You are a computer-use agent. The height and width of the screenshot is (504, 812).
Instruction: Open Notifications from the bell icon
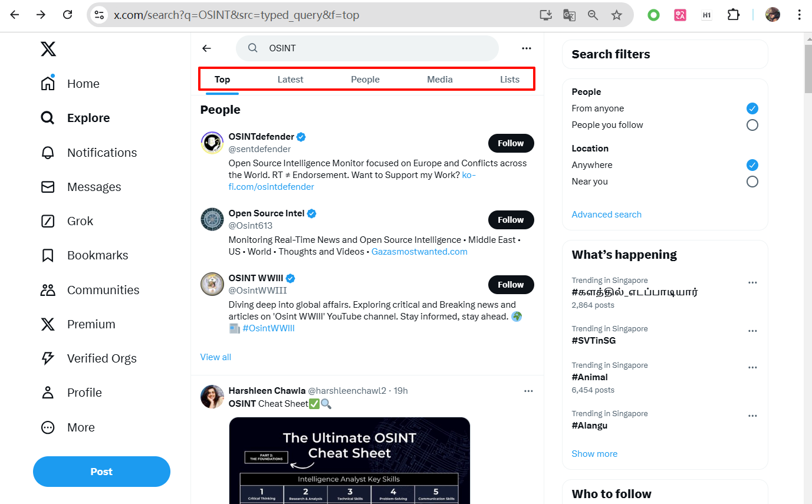pos(48,153)
